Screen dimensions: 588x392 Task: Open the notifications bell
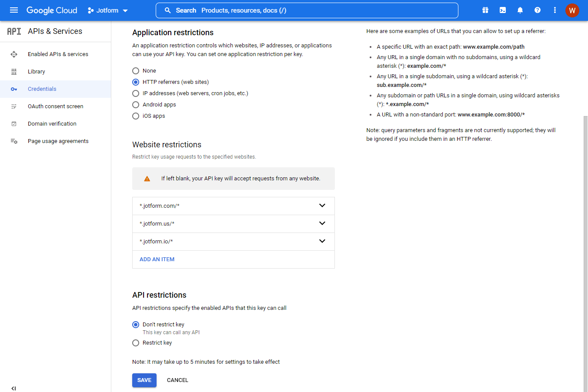[520, 10]
